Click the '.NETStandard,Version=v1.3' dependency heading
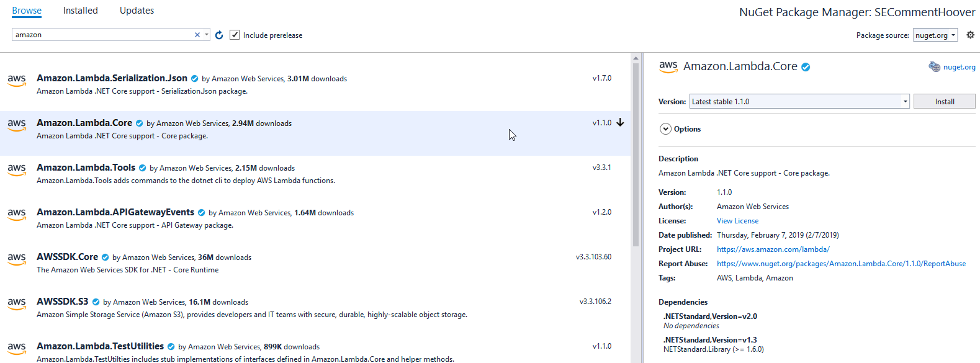Screen dimensions: 980x363 [710, 340]
